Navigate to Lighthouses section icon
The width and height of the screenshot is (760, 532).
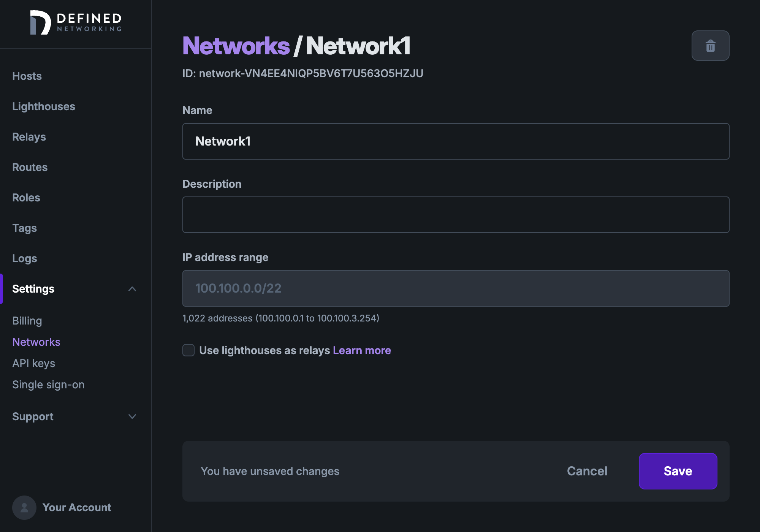tap(44, 106)
